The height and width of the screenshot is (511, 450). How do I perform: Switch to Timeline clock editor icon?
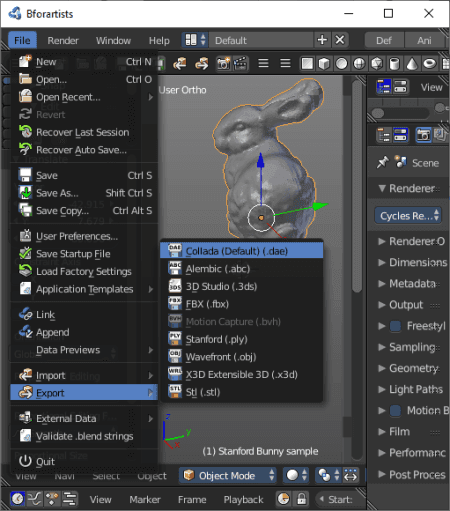(17, 499)
